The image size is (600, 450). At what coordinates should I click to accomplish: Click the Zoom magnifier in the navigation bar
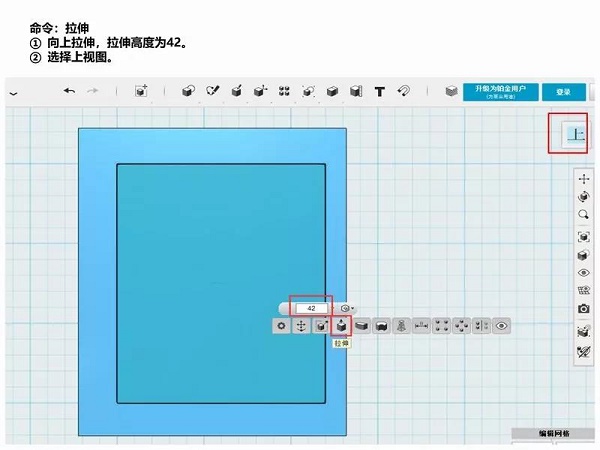pos(584,214)
